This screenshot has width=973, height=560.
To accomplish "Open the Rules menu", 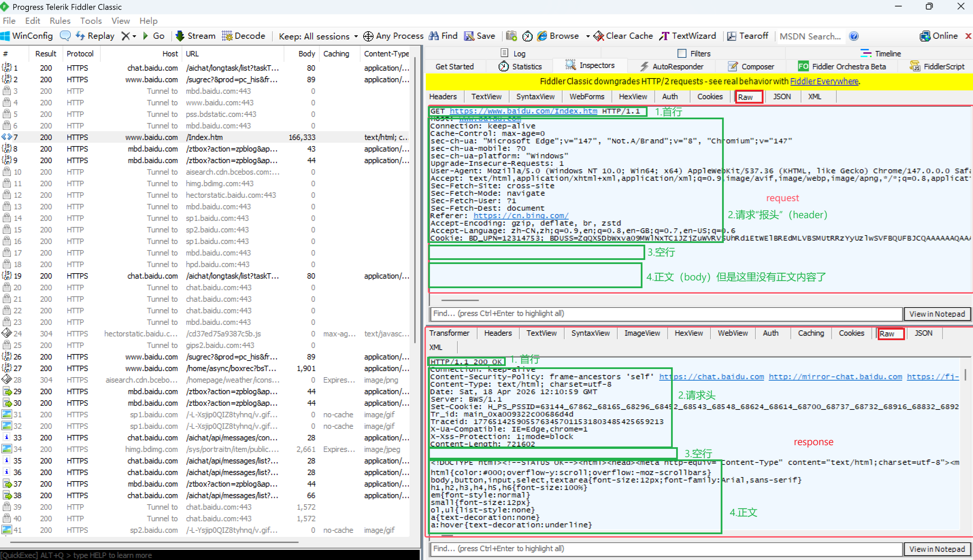I will click(x=60, y=21).
